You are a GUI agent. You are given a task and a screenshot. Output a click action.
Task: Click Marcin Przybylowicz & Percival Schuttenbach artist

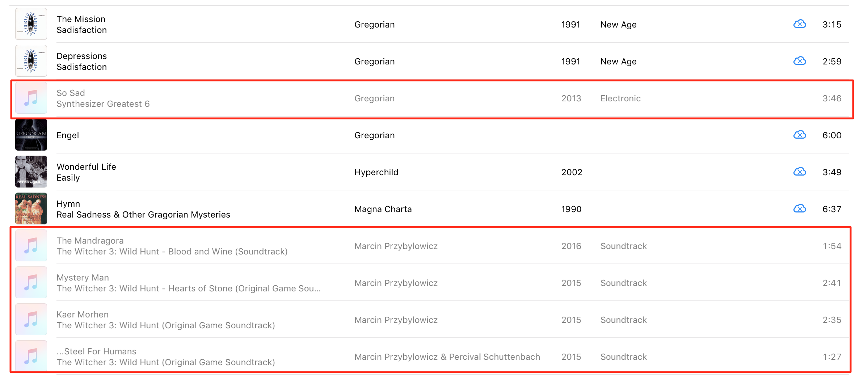coord(447,357)
